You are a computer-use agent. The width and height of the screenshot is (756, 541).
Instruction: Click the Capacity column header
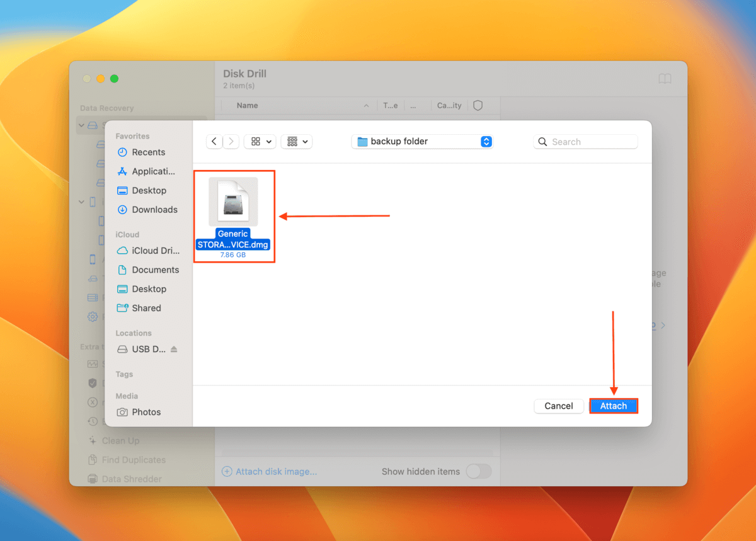(x=449, y=106)
